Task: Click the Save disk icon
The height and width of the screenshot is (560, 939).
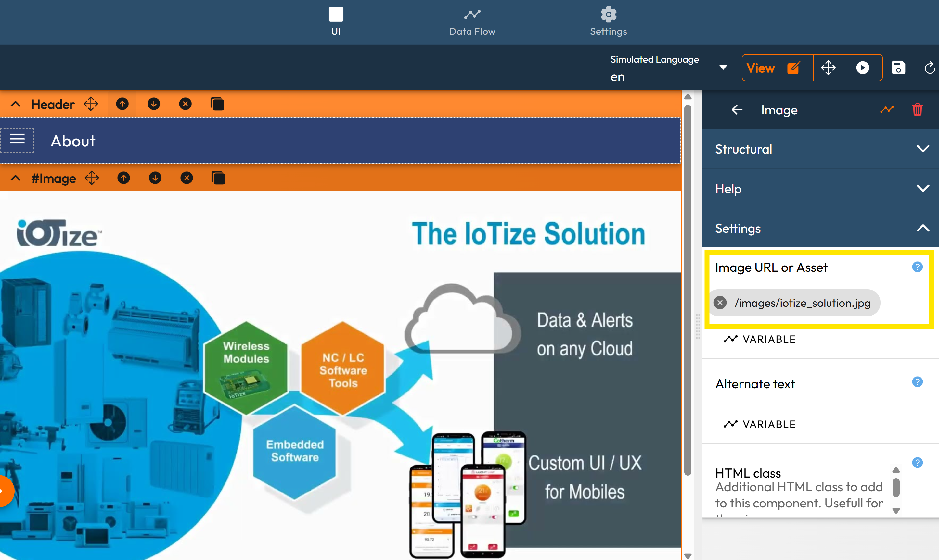Action: tap(898, 68)
